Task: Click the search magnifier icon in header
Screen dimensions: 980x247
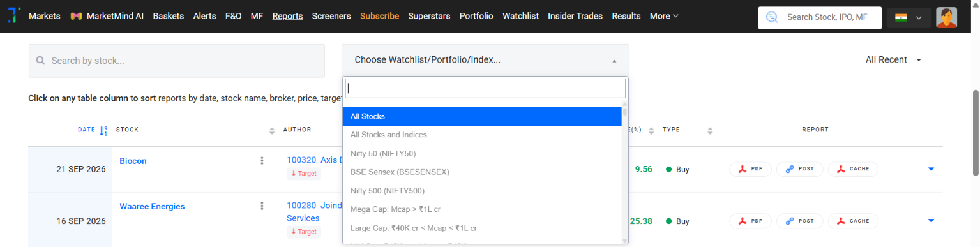Action: point(772,18)
